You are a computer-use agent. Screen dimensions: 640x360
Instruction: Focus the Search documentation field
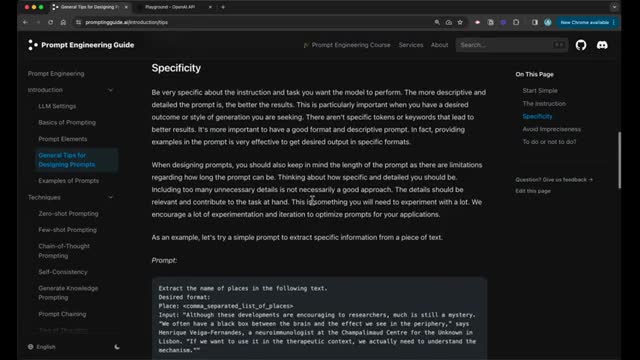(511, 45)
